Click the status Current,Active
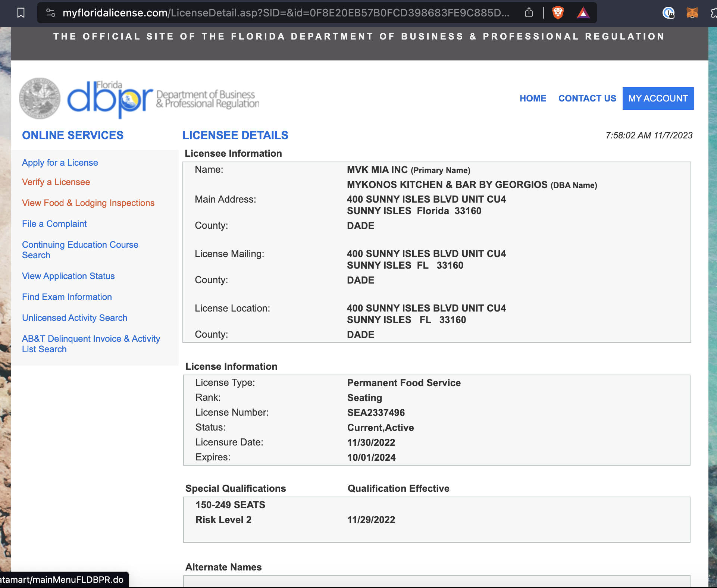The height and width of the screenshot is (588, 717). pos(381,428)
